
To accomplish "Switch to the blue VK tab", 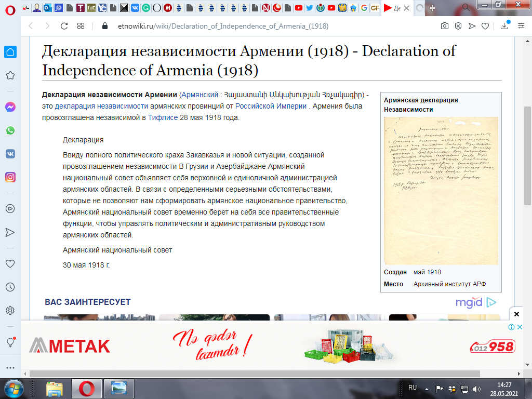I will (x=135, y=7).
